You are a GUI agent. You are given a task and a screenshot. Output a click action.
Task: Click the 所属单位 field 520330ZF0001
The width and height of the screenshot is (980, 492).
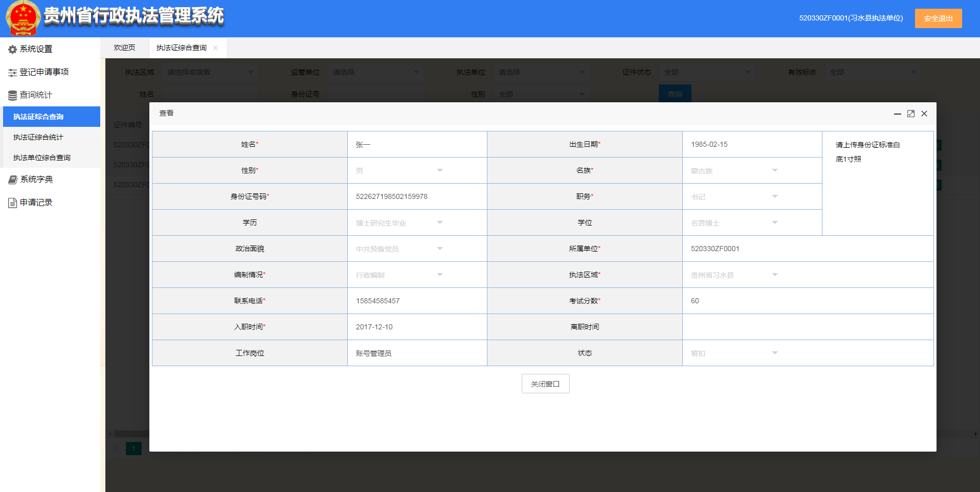click(808, 249)
